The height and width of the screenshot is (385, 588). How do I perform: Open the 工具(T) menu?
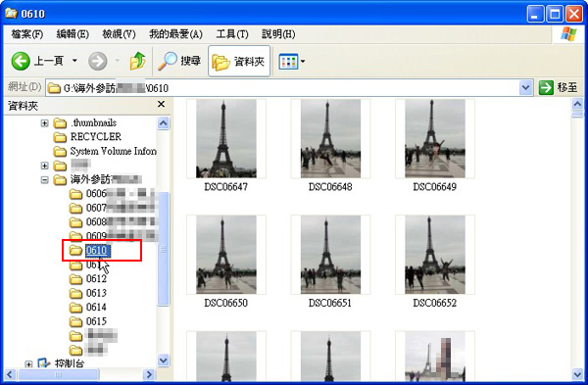tap(232, 34)
